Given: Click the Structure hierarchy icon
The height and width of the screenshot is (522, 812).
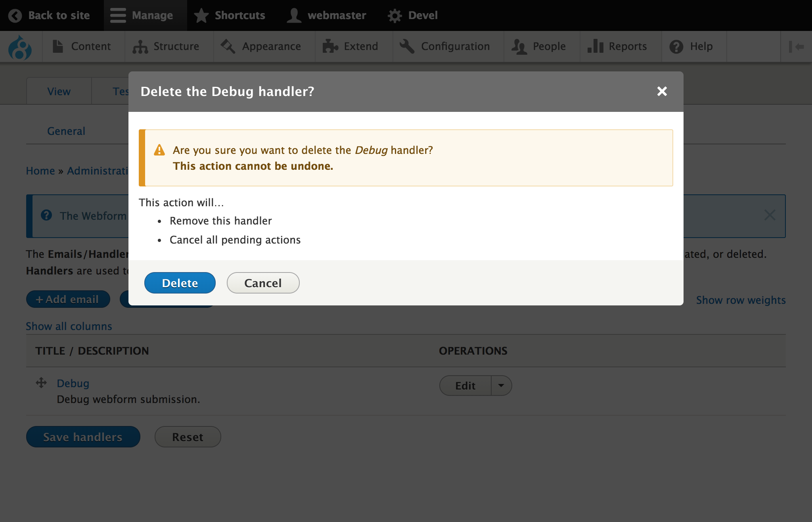Looking at the screenshot, I should 140,47.
